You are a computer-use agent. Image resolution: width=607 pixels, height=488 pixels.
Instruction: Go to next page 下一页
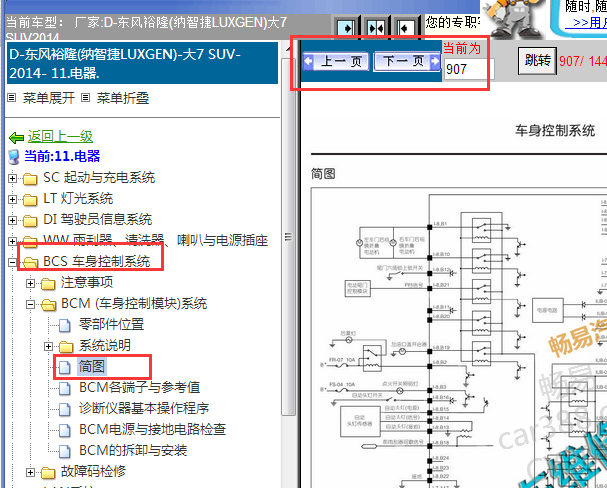coord(407,62)
